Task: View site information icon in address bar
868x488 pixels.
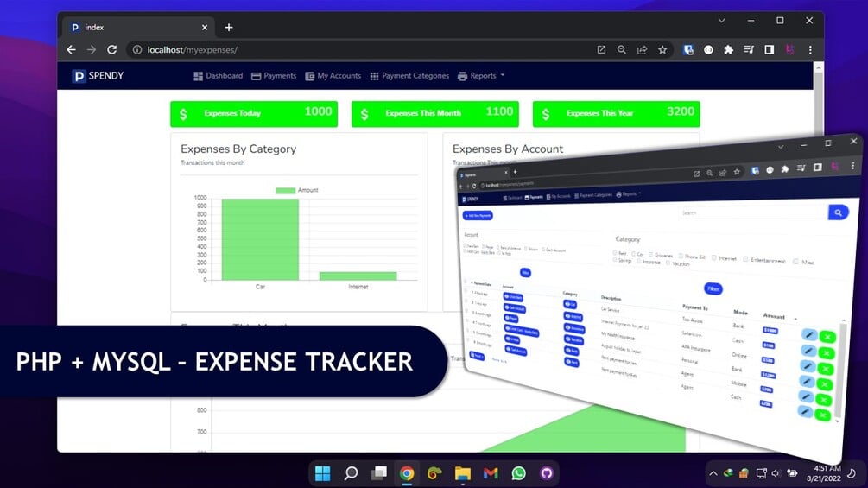Action: pos(136,50)
